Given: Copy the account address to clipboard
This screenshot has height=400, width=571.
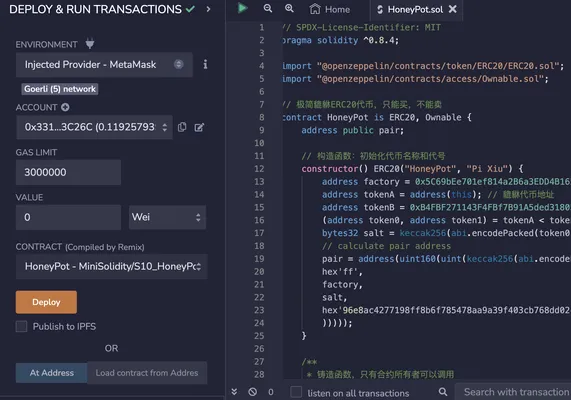Looking at the screenshot, I should [182, 127].
